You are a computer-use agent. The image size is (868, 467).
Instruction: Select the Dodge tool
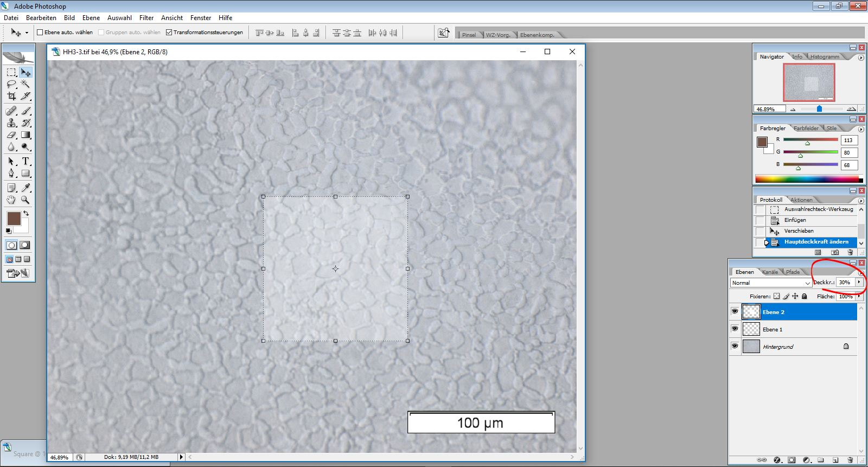[25, 146]
